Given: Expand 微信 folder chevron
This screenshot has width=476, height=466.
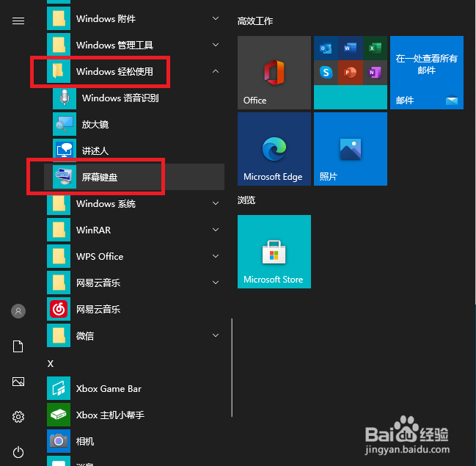Looking at the screenshot, I should click(216, 335).
